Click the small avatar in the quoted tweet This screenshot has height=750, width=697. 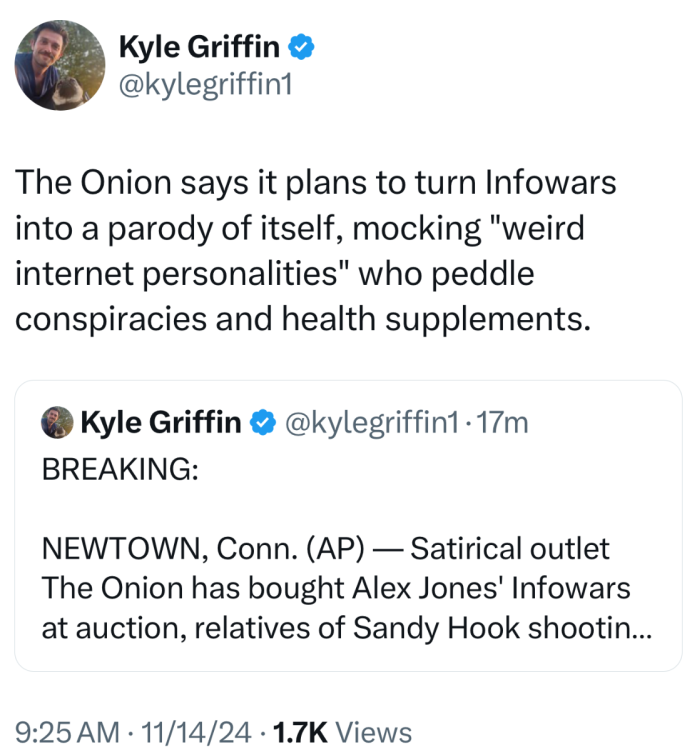(57, 423)
